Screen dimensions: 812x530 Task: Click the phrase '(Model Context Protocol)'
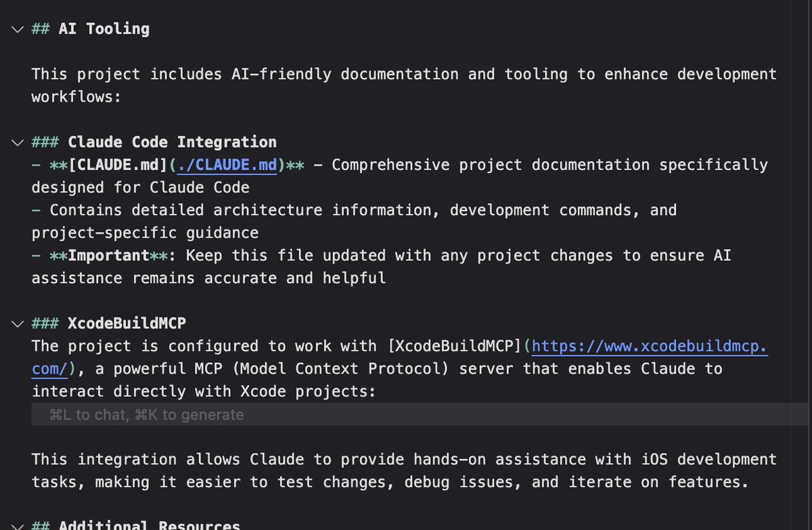click(340, 369)
